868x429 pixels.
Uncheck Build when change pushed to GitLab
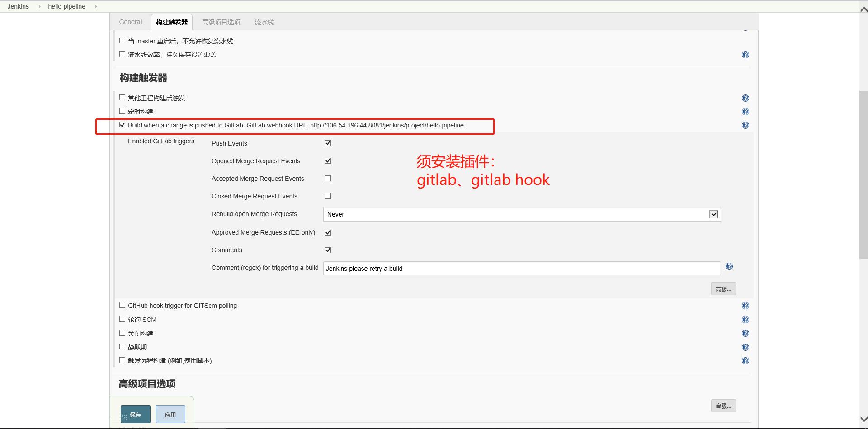[122, 125]
